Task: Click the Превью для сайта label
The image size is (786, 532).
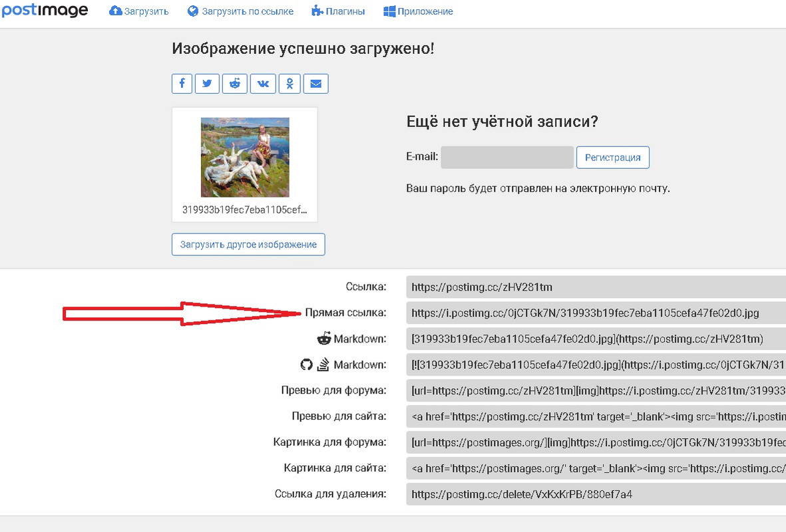Action: tap(339, 416)
